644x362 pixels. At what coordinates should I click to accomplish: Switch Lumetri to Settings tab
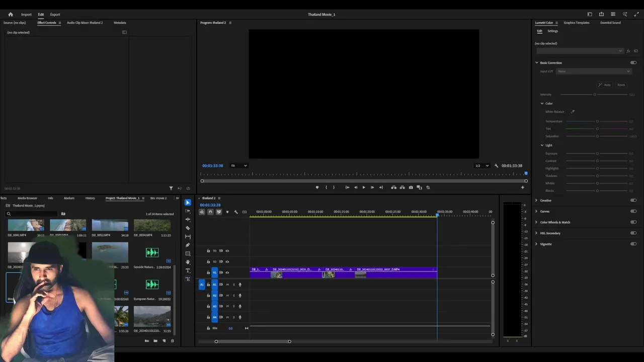[552, 31]
